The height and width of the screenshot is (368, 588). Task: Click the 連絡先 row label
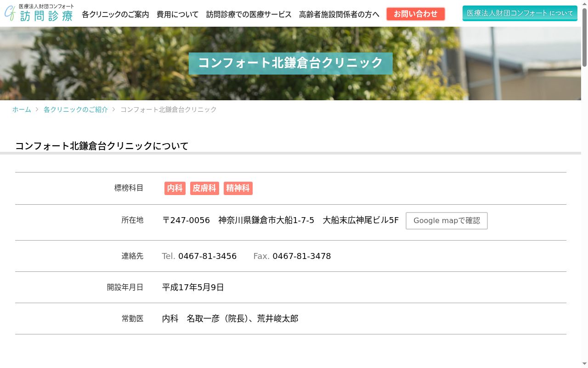(132, 256)
